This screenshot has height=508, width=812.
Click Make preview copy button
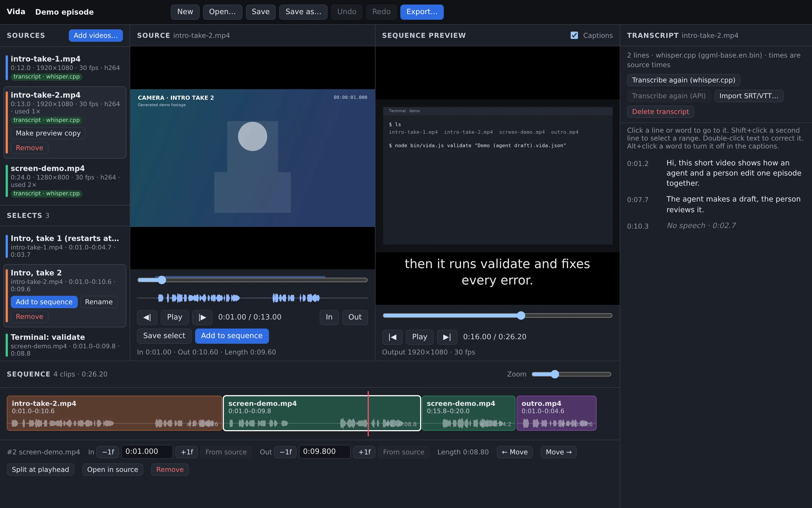[48, 133]
